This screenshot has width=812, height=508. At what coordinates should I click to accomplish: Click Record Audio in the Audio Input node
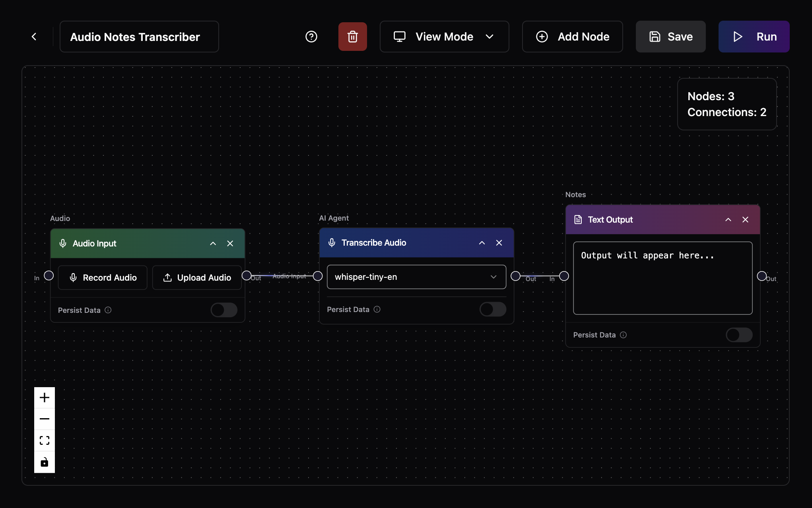tap(102, 277)
